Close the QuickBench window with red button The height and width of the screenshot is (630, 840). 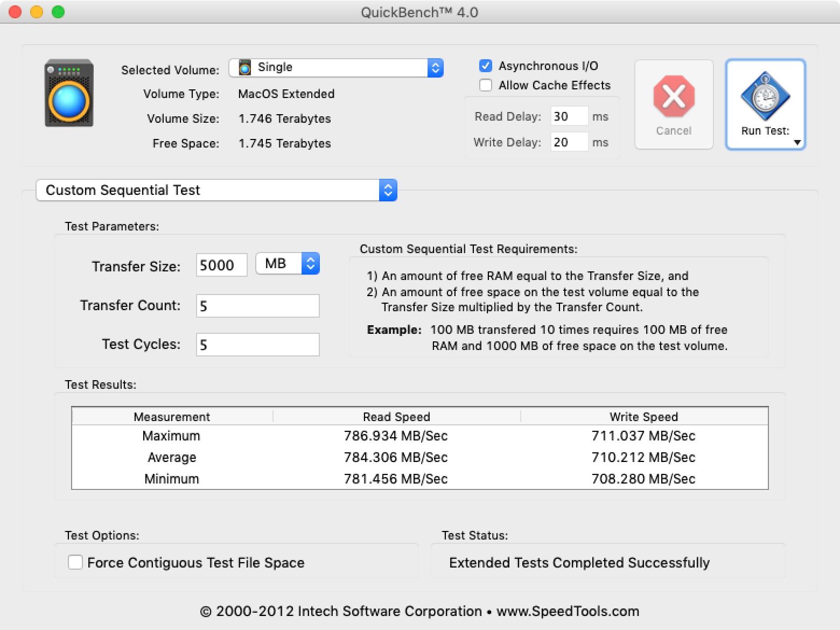point(15,12)
